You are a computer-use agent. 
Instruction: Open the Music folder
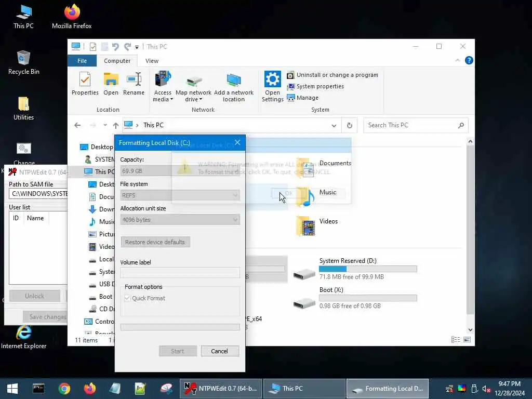pyautogui.click(x=316, y=197)
